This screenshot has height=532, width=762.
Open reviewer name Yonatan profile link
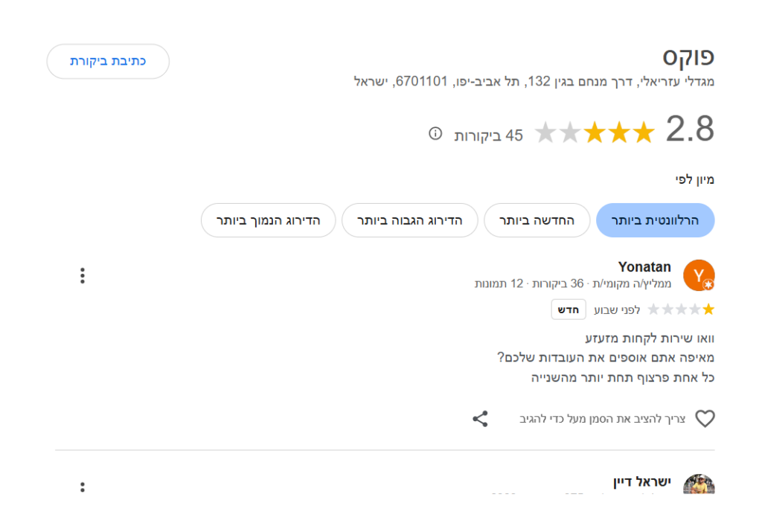click(644, 266)
